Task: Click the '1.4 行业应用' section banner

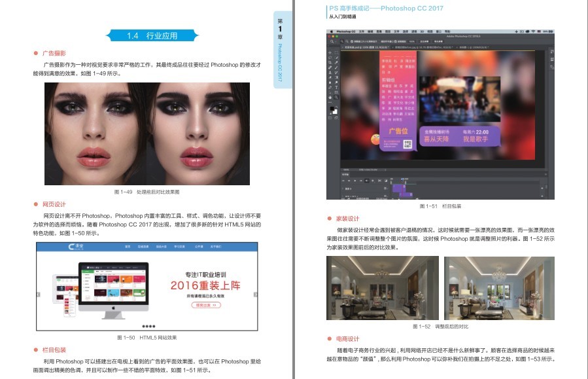Action: coord(152,35)
